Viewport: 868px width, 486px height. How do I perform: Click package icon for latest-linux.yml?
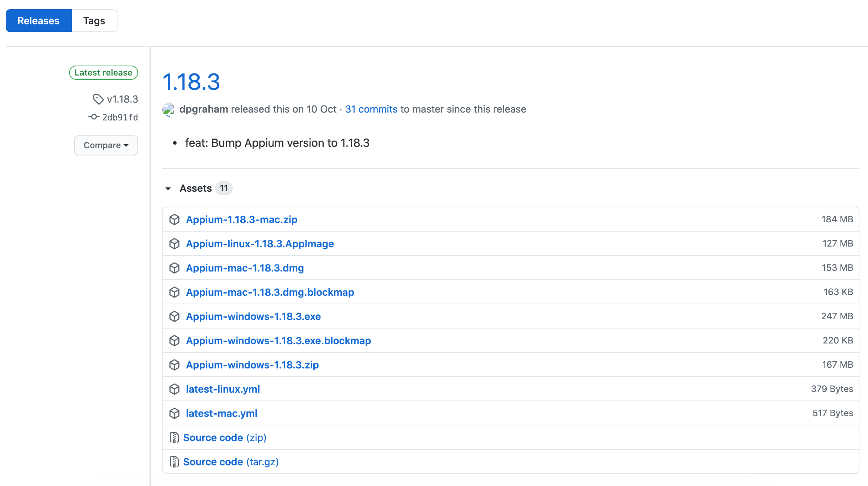[x=174, y=389]
